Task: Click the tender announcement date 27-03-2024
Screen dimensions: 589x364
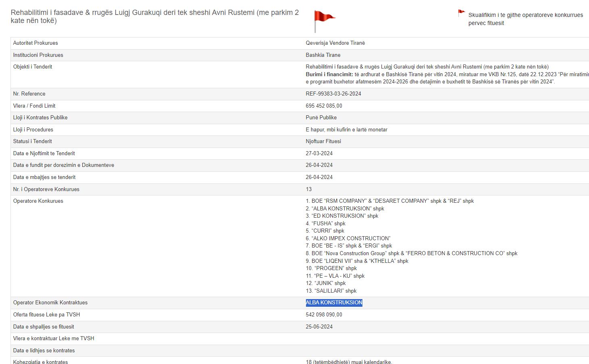Action: (319, 154)
